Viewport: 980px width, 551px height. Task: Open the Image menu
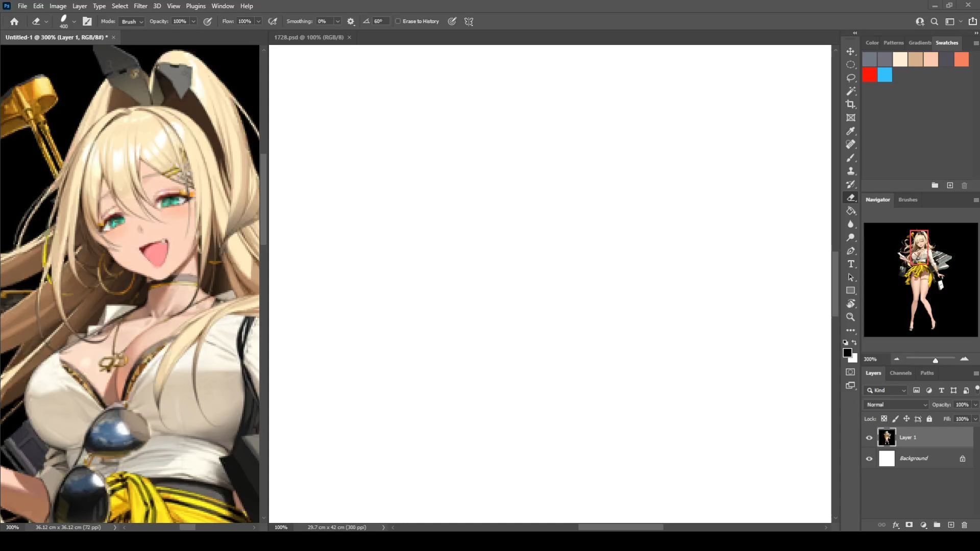point(58,6)
